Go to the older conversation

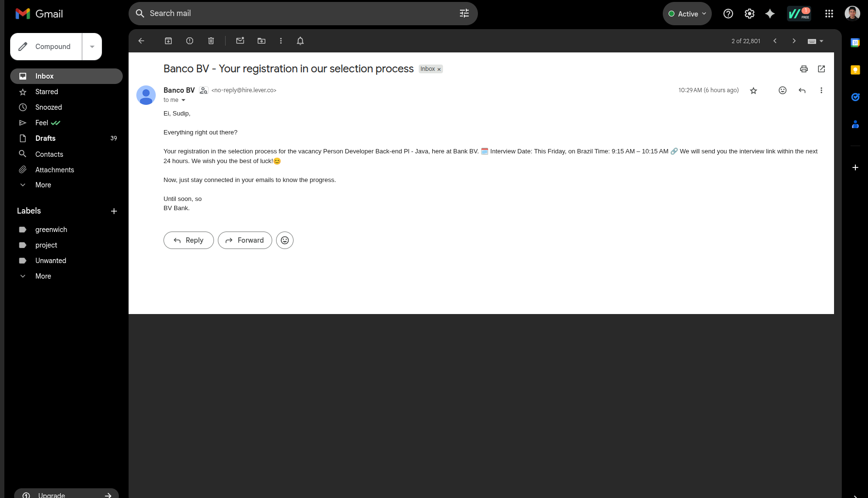pos(794,41)
